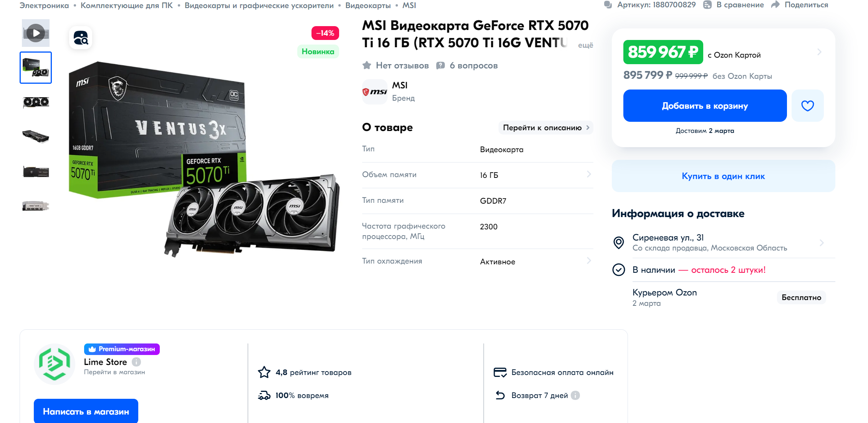Open the delivery address chevron for Сиреневая ул.
868x423 pixels.
tap(822, 243)
